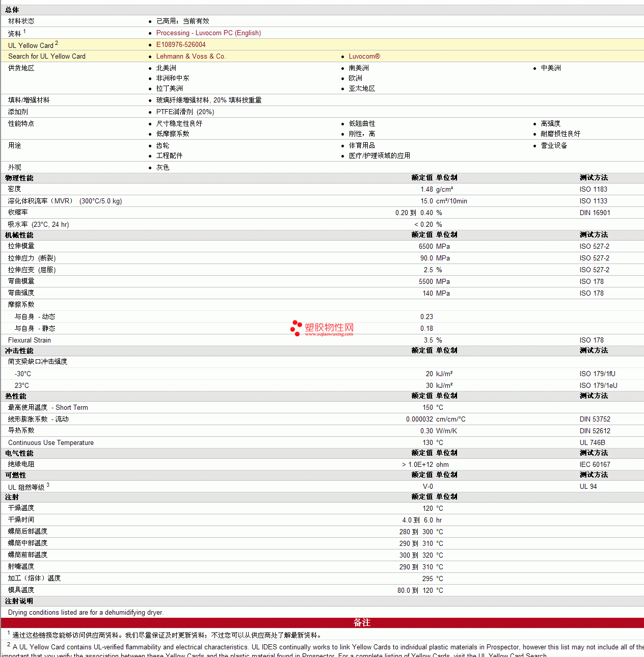Select the use 工程配件

pos(169,155)
